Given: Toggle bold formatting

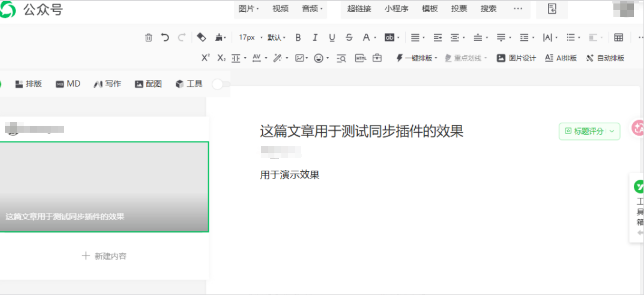Looking at the screenshot, I should (x=298, y=38).
